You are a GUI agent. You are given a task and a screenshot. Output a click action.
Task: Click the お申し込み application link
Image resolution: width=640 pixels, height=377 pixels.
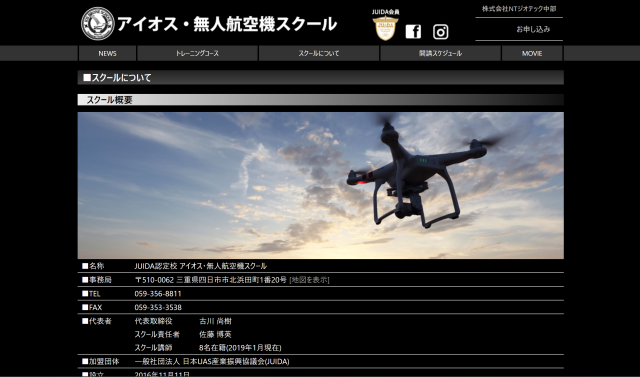point(533,29)
